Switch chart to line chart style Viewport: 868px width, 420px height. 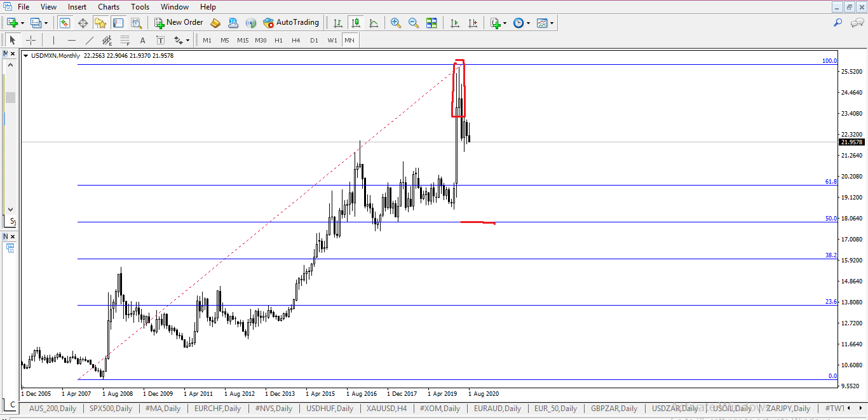pos(374,23)
